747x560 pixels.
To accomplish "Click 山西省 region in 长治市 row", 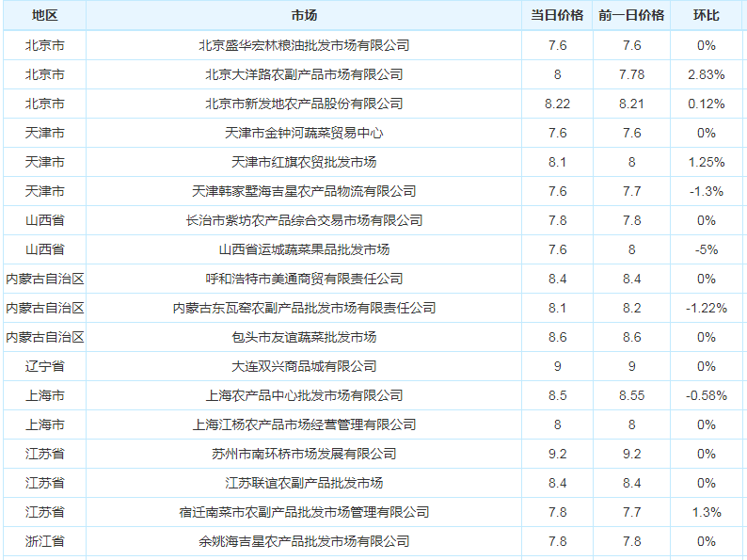I will pyautogui.click(x=45, y=220).
